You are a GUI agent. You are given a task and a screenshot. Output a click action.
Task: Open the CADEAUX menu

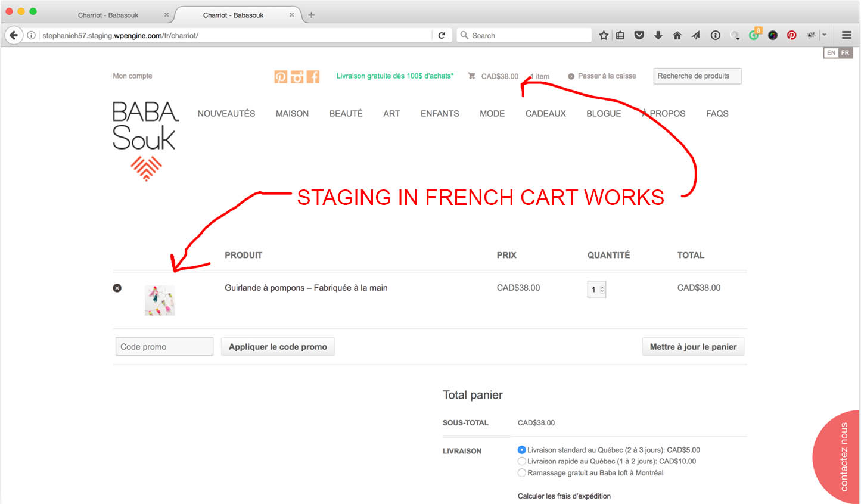pos(546,113)
